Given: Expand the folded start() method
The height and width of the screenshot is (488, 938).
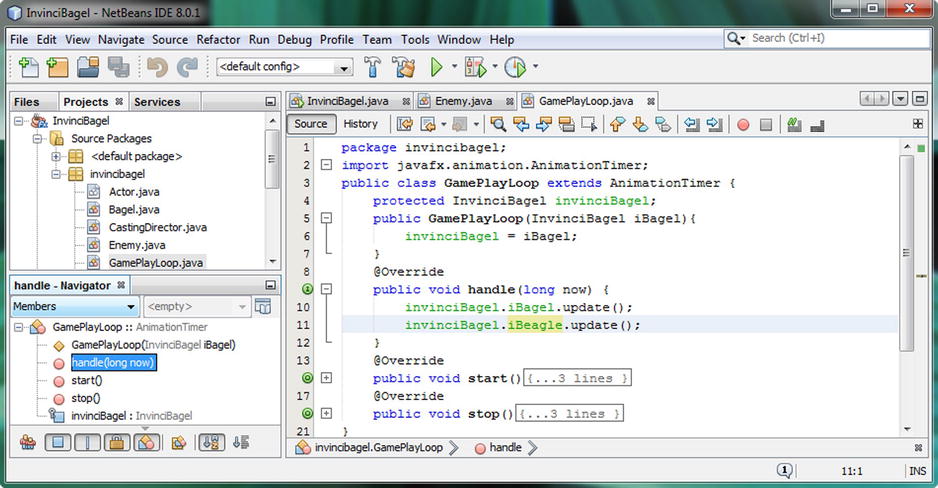Looking at the screenshot, I should 326,378.
